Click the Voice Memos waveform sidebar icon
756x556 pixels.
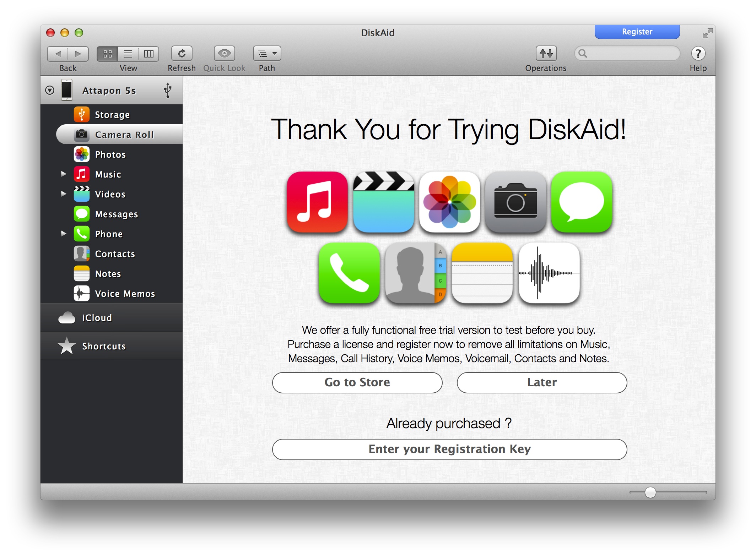(x=82, y=293)
